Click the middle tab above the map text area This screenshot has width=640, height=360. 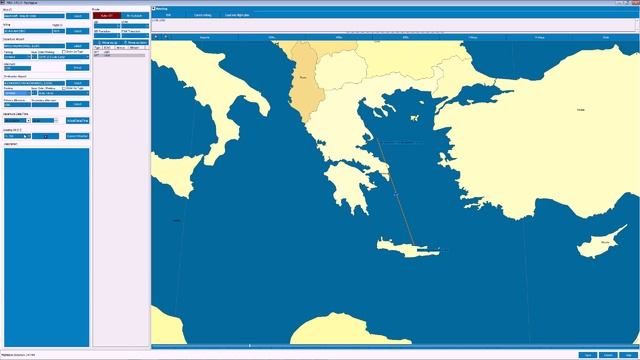tap(202, 15)
